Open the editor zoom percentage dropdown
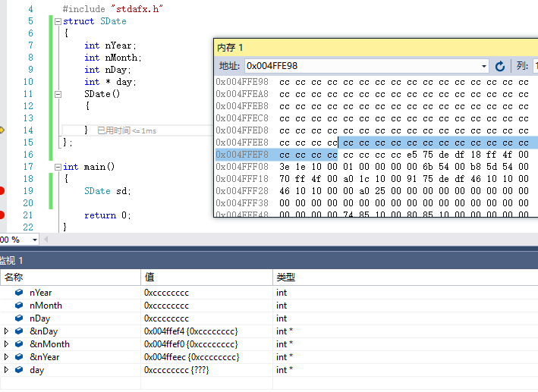The image size is (538, 392). tap(35, 240)
